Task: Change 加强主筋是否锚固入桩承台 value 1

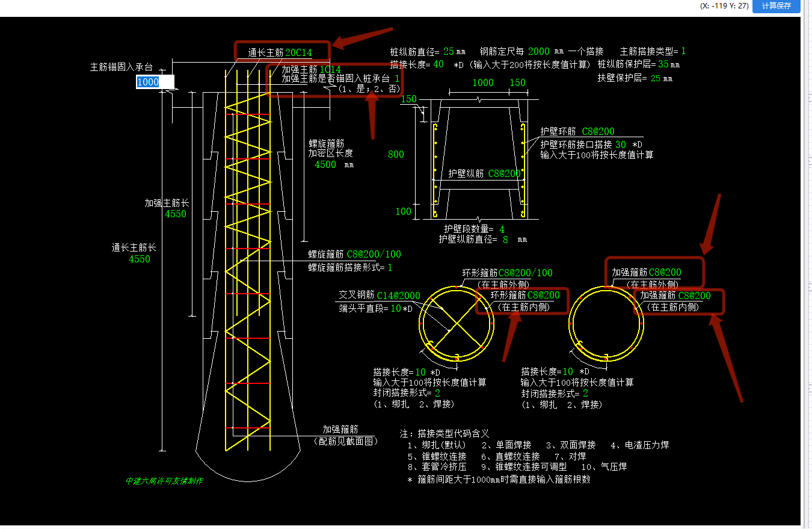Action: (x=397, y=78)
